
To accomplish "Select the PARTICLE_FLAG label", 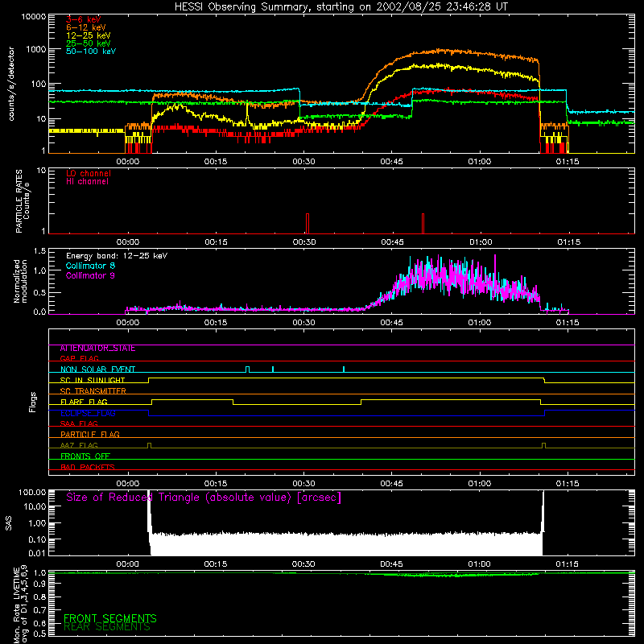I will point(90,435).
